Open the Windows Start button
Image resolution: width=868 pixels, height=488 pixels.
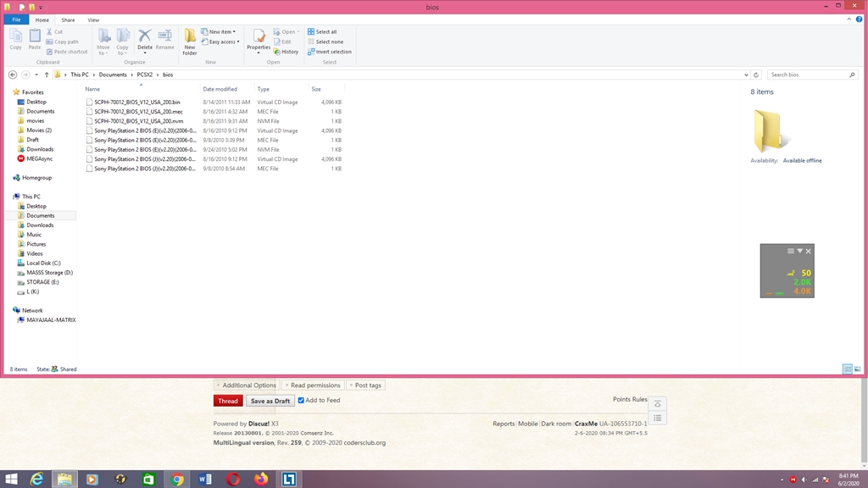coord(11,480)
